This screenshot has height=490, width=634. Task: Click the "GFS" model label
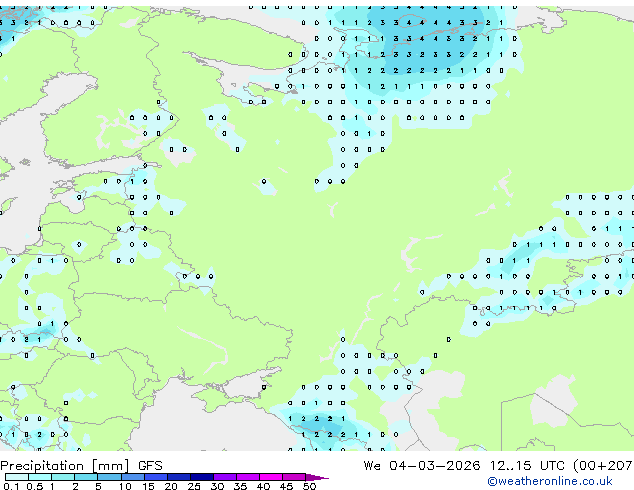(150, 466)
